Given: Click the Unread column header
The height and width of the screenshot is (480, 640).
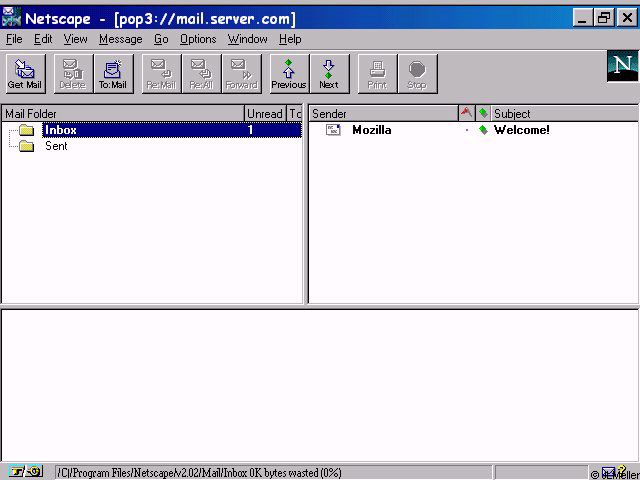Looking at the screenshot, I should tap(265, 113).
